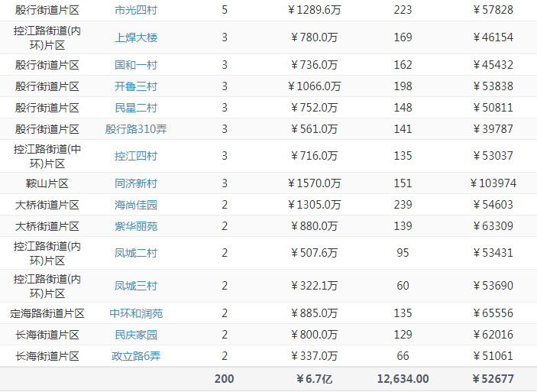Select the ￥53838 unit price cell
Image resolution: width=537 pixels, height=392 pixels.
(x=493, y=86)
